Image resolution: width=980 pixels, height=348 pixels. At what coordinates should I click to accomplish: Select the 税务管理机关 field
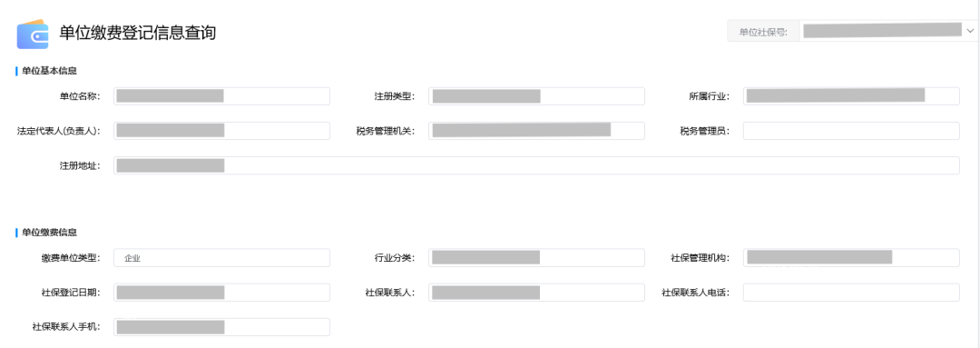(x=537, y=131)
